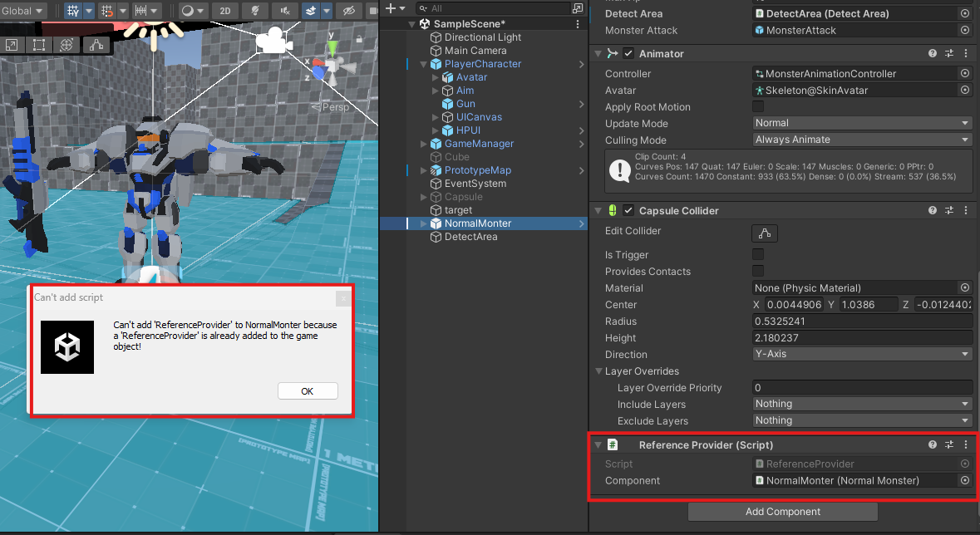This screenshot has height=535, width=980.
Task: Toggle the Animator component enabled checkbox
Action: point(628,54)
